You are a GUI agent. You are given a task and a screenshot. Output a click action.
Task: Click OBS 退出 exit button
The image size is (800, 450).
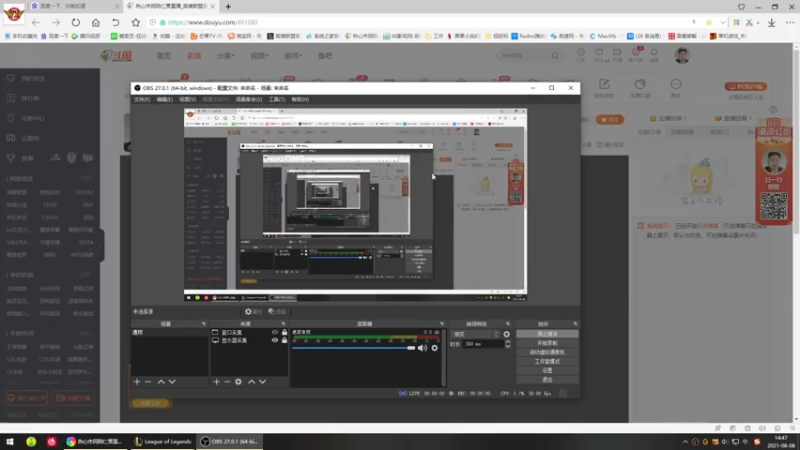[x=547, y=380]
